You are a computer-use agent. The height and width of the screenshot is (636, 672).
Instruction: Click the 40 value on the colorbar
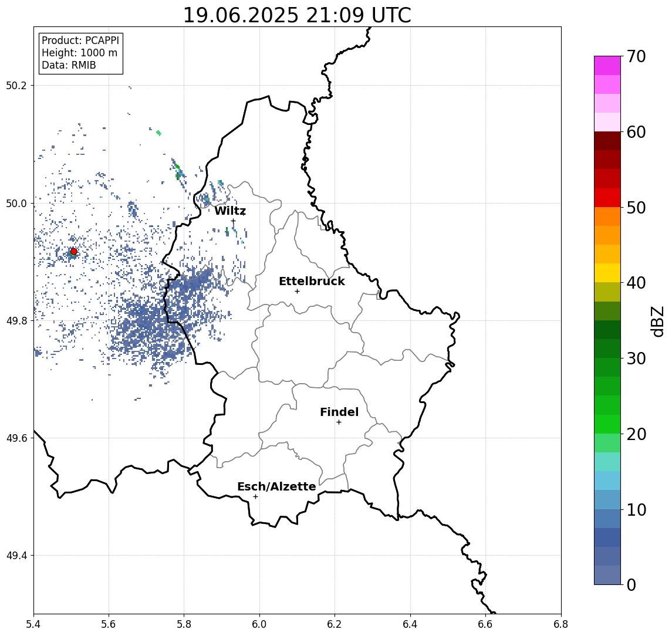636,283
